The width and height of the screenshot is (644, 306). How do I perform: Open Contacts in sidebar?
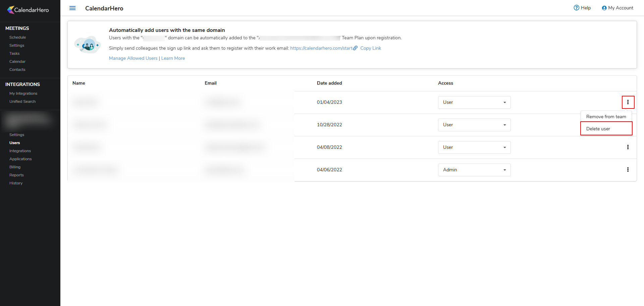pos(17,70)
